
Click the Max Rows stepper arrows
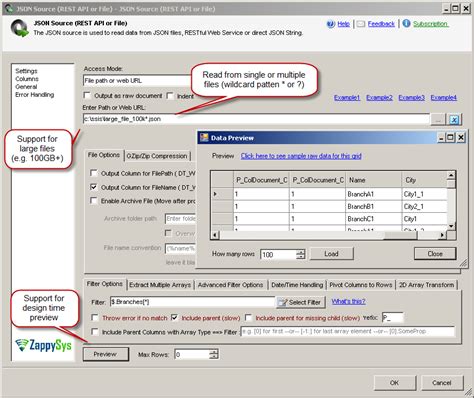[x=214, y=354]
